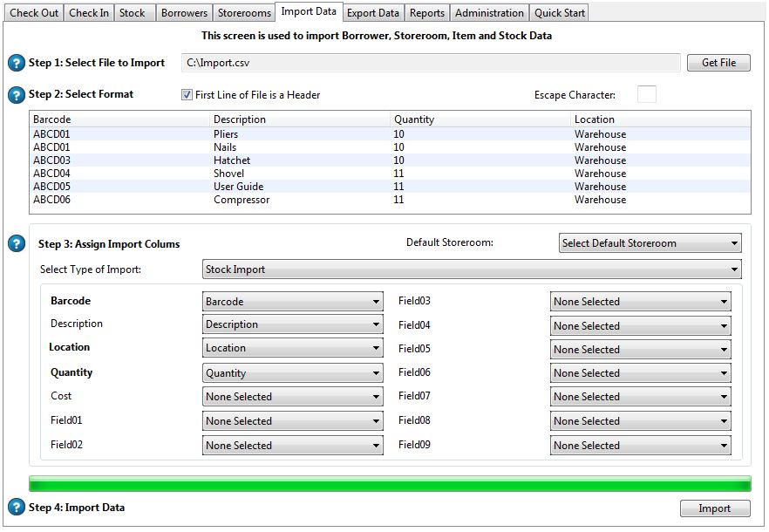Screen dimensions: 769x532
Task: Select the Compressor row in the preview
Action: click(x=242, y=200)
